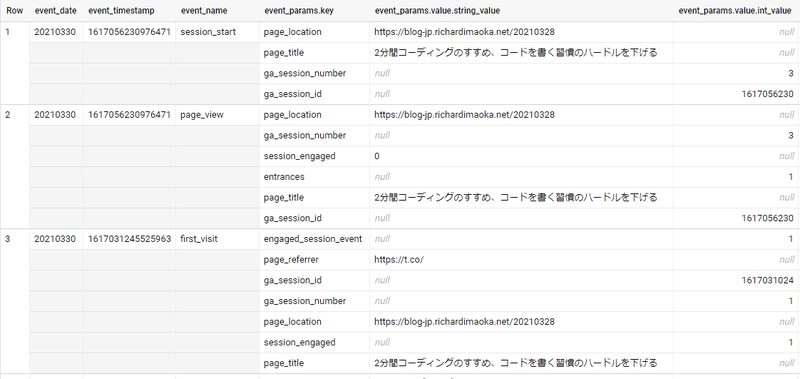Viewport: 800px width, 379px height.
Task: Select the page_view event name cell
Action: (x=202, y=115)
